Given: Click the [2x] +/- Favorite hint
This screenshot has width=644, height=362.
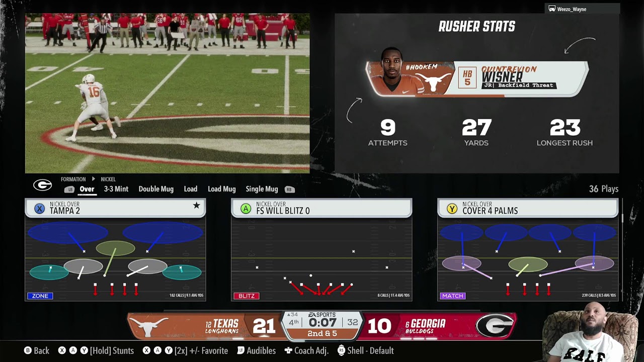Looking at the screenshot, I should [201, 350].
